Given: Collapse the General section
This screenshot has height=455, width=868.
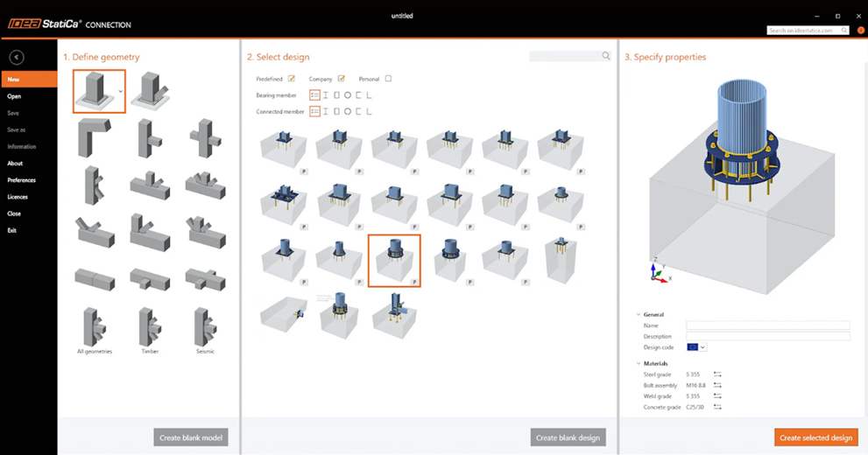Looking at the screenshot, I should [x=638, y=314].
